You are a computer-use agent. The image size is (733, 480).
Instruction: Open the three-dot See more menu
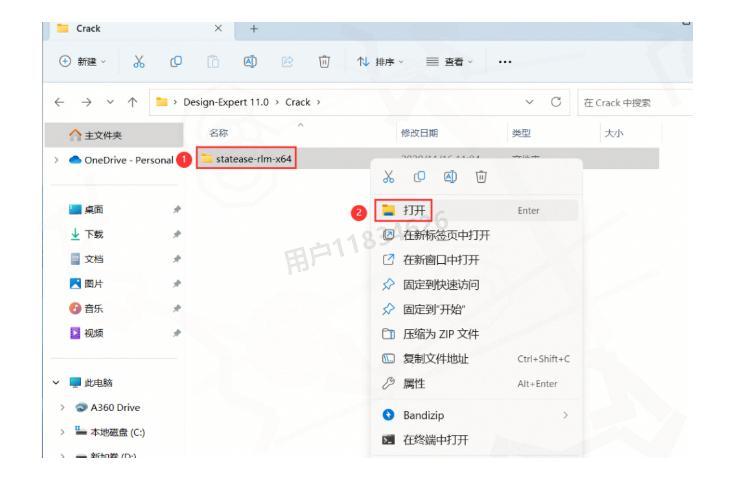[x=505, y=62]
